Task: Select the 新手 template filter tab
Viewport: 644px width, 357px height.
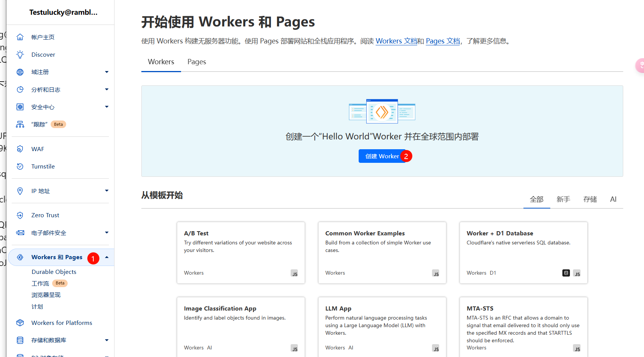Action: pos(563,199)
